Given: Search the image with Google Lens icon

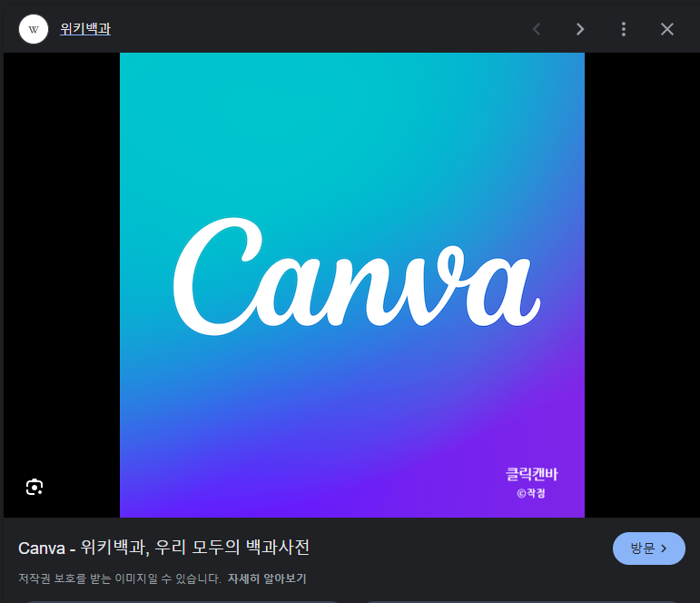Looking at the screenshot, I should point(35,487).
